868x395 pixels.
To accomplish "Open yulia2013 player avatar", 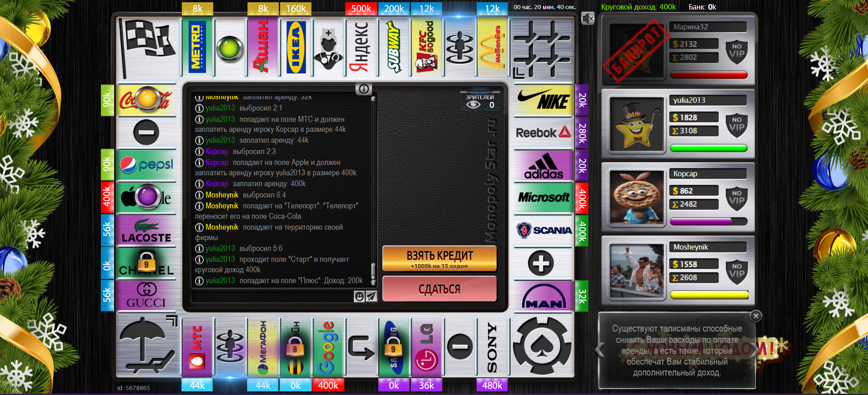I will [x=636, y=125].
